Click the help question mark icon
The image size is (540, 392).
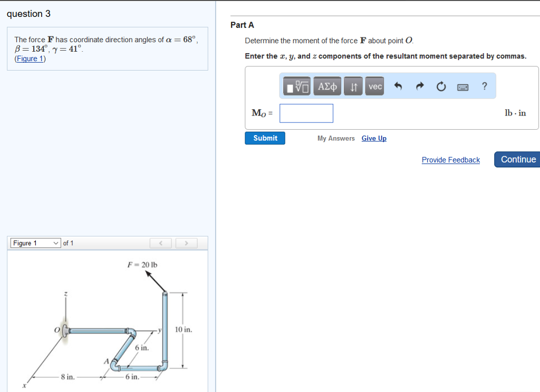484,86
